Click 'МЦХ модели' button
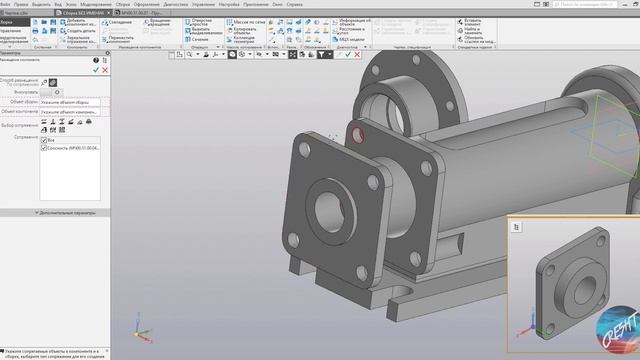Image resolution: width=640 pixels, height=360 pixels. coord(348,40)
